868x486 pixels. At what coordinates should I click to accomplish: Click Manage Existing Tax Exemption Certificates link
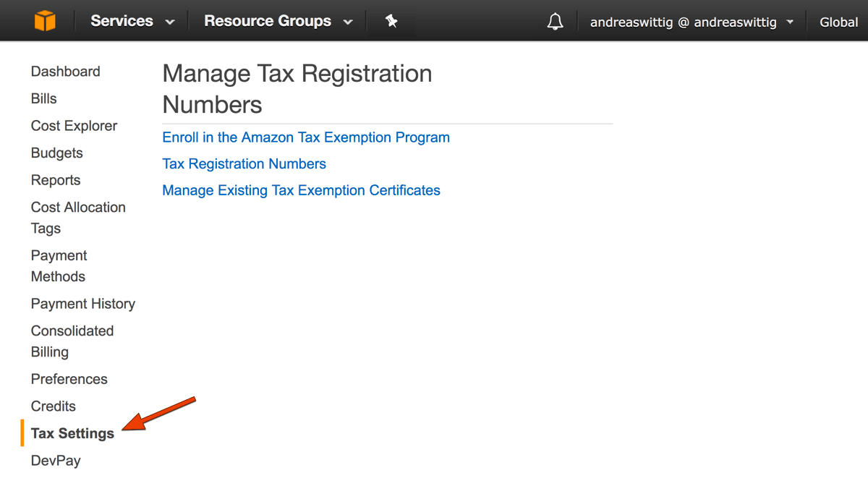pos(301,190)
